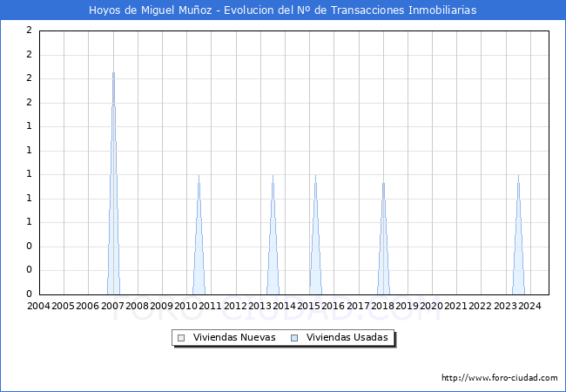Click the 2015 x-axis label

pyautogui.click(x=308, y=306)
